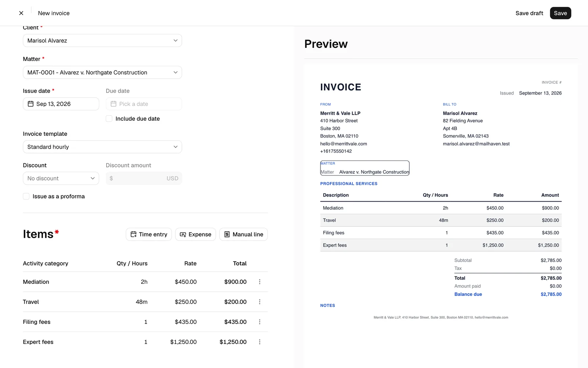This screenshot has height=368, width=588.
Task: Open the options menu for Travel row
Action: (x=259, y=302)
